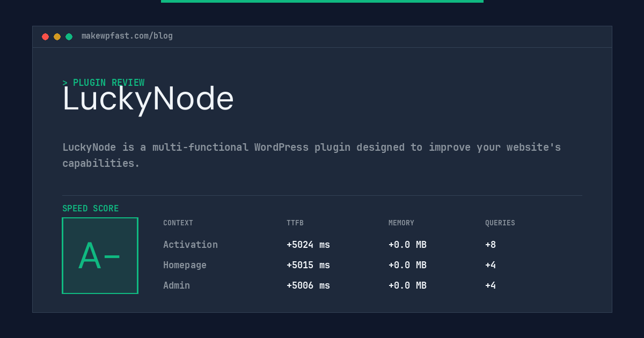Click the +5006 ms TTFB value
Image resolution: width=644 pixels, height=338 pixels.
tap(308, 285)
